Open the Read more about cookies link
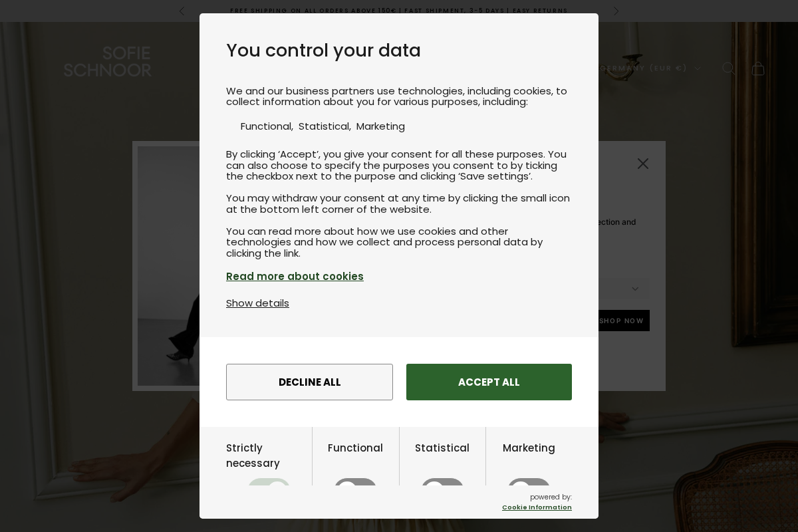 pyautogui.click(x=295, y=277)
